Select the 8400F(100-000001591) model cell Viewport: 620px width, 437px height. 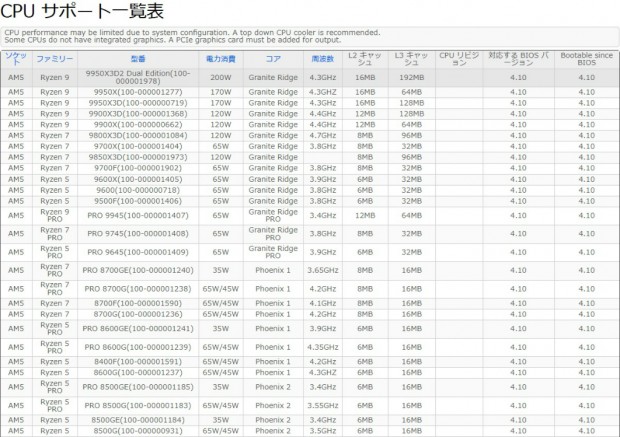(x=138, y=361)
